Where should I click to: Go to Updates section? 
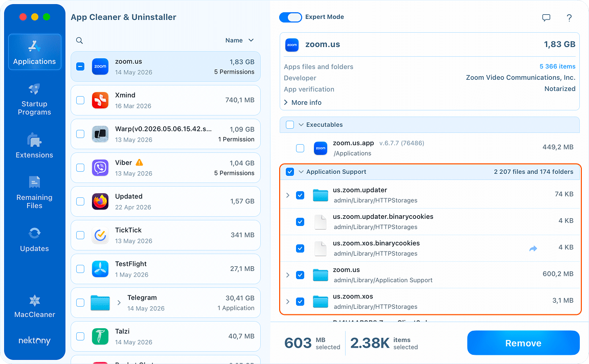tap(35, 239)
